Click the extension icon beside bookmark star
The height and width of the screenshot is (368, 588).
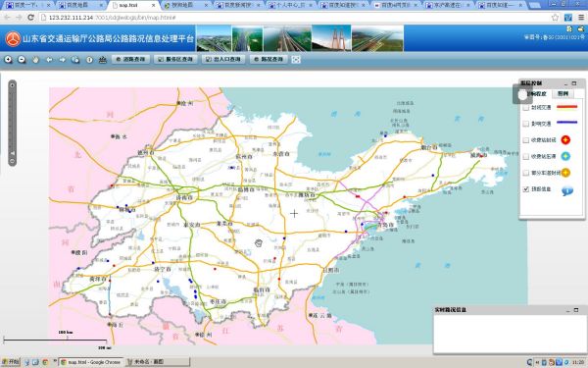pos(568,18)
